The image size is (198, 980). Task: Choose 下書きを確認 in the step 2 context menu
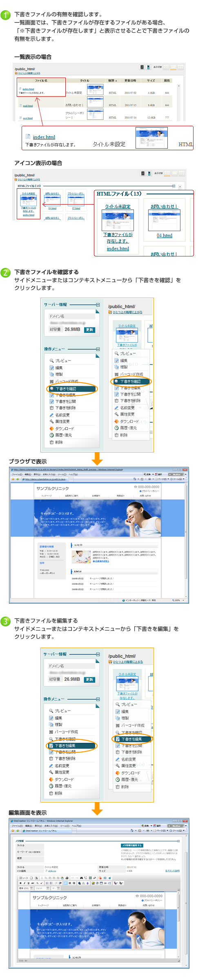tap(131, 381)
